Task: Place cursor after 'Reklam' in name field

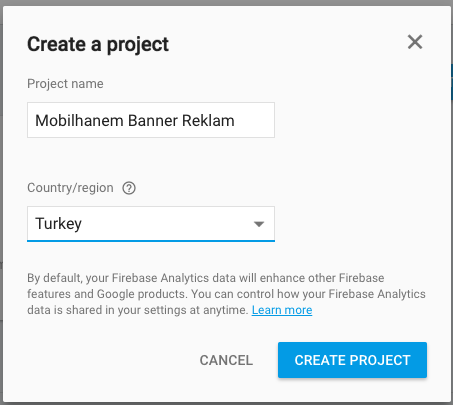Action: click(236, 121)
